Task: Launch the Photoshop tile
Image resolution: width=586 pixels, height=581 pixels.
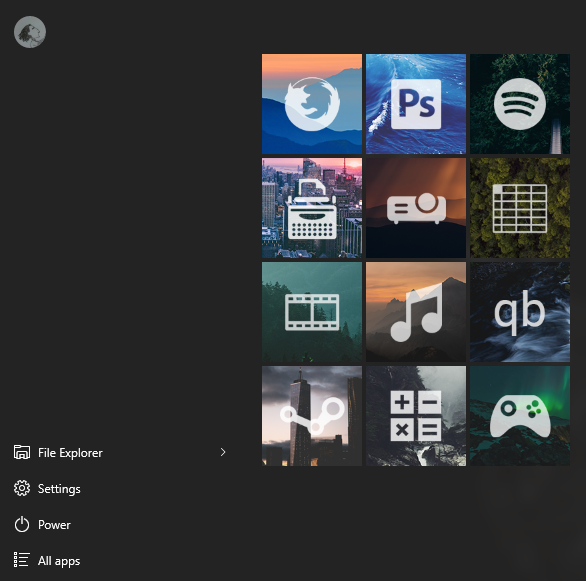Action: (416, 104)
